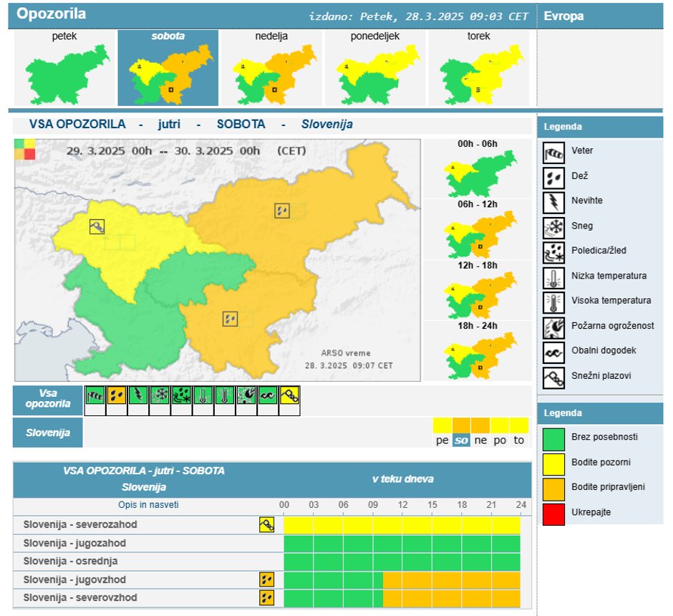Image resolution: width=673 pixels, height=616 pixels.
Task: Click the red Ukrepajte legend swatch
Action: click(x=553, y=514)
